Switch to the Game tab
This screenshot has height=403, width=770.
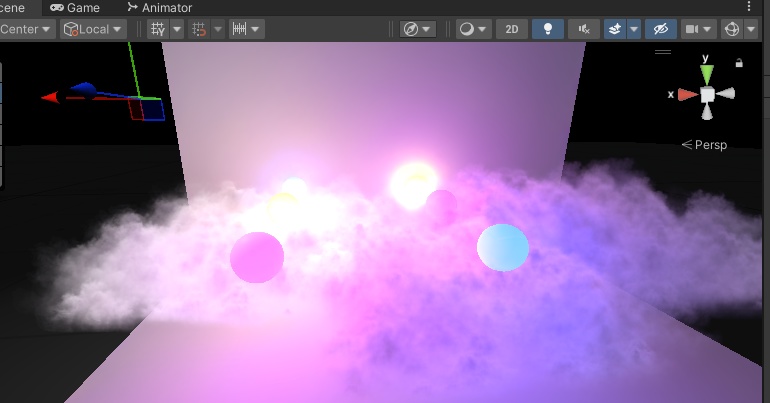[x=75, y=7]
